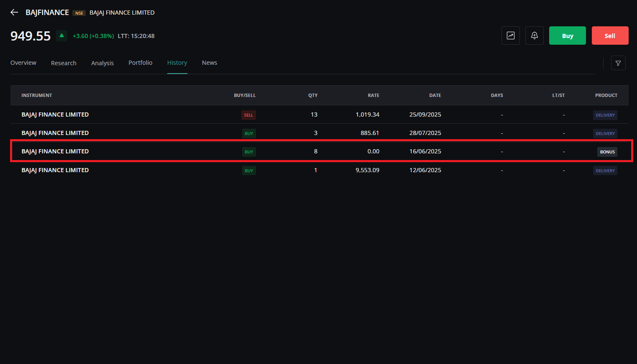Select the Portfolio tab
The image size is (637, 364).
[141, 63]
